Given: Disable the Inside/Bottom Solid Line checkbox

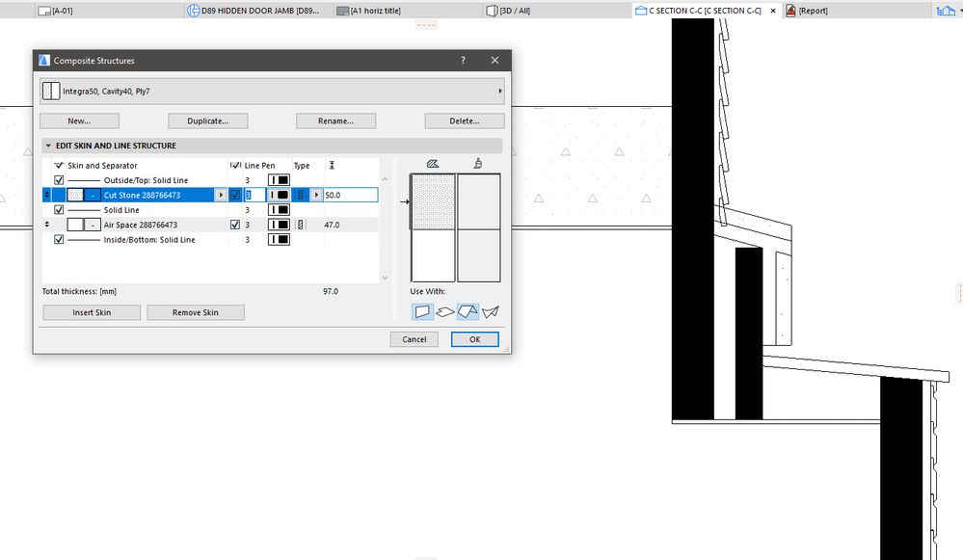Looking at the screenshot, I should coord(59,239).
